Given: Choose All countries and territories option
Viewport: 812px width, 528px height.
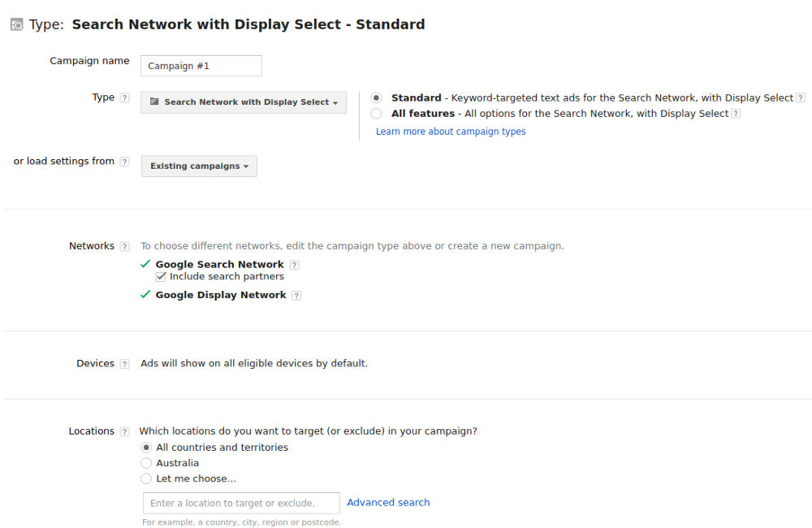Looking at the screenshot, I should 146,448.
